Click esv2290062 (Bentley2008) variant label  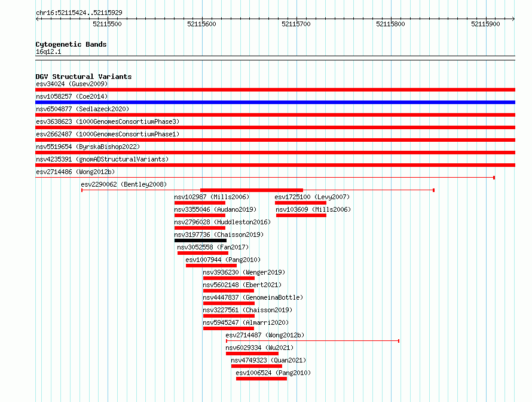pyautogui.click(x=124, y=184)
